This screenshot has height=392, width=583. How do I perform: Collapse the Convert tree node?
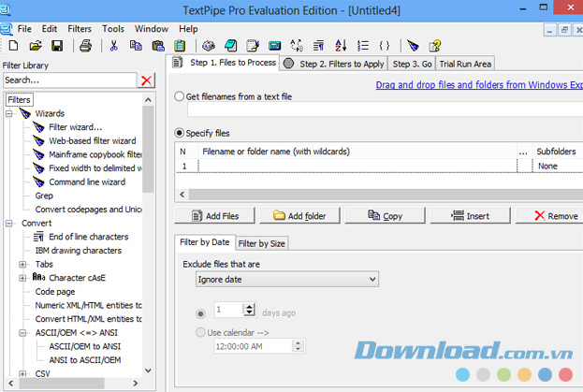[9, 224]
